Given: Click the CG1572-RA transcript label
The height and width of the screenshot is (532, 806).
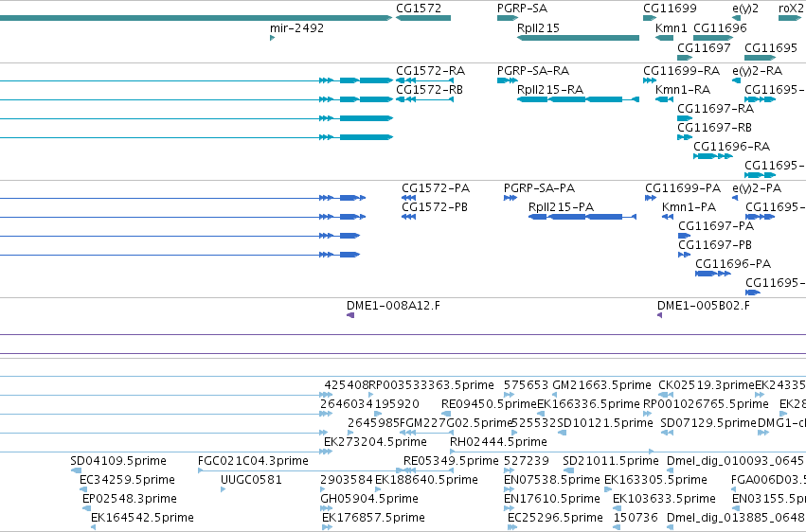Looking at the screenshot, I should (x=430, y=70).
